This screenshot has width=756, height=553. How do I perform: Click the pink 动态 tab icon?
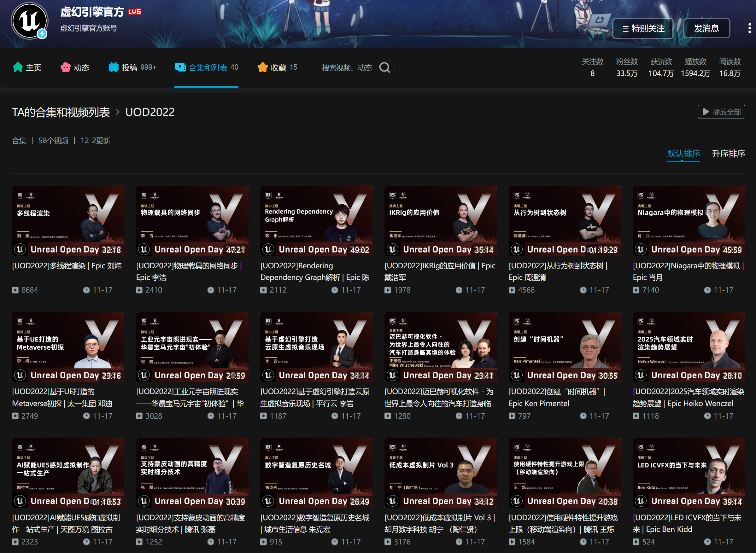(65, 67)
